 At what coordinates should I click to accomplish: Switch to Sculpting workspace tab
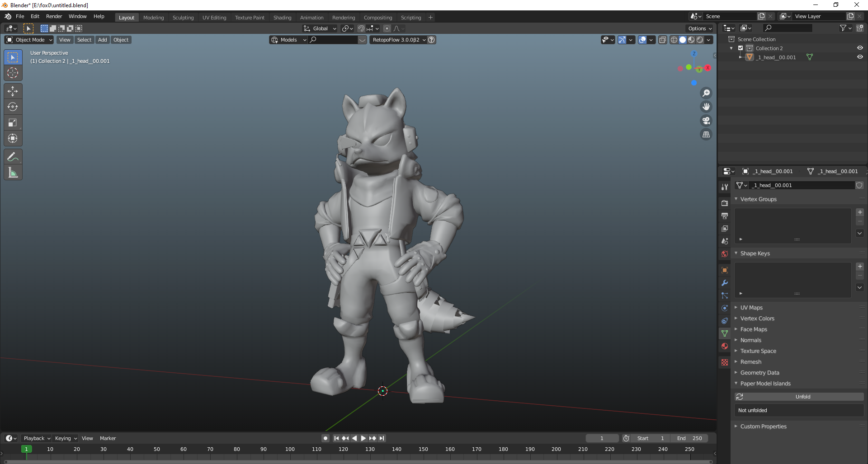(183, 18)
